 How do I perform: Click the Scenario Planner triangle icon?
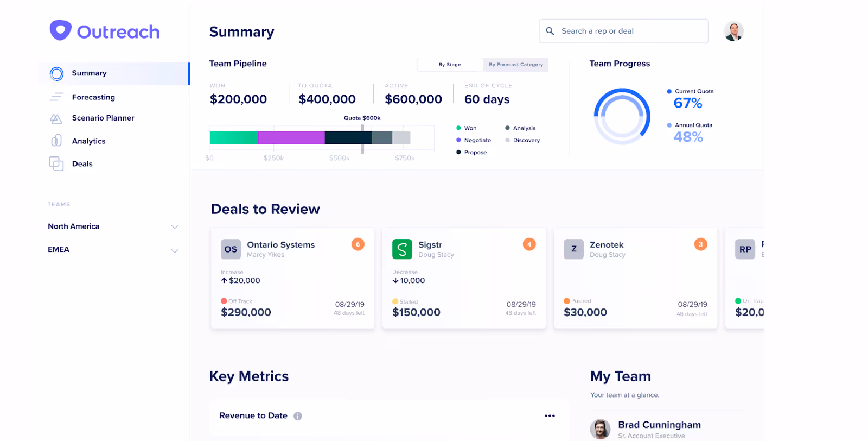56,118
